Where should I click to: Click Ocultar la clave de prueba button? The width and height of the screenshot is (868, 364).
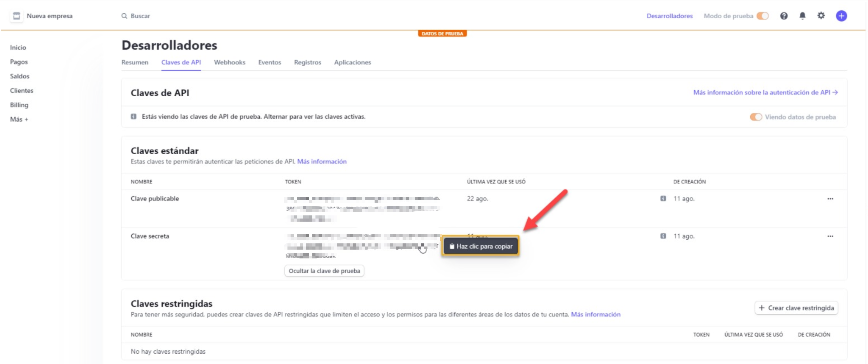coord(324,271)
